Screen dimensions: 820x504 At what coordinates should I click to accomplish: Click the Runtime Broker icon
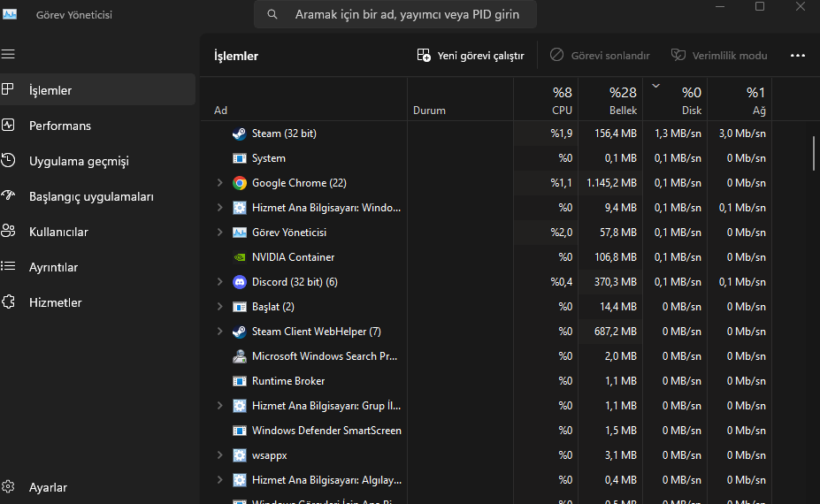click(x=240, y=381)
